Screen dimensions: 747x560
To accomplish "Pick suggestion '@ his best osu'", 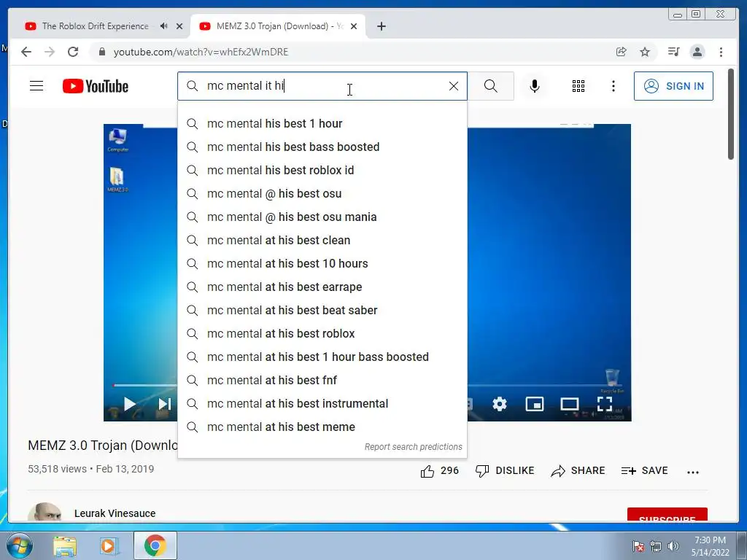I will pos(322,194).
